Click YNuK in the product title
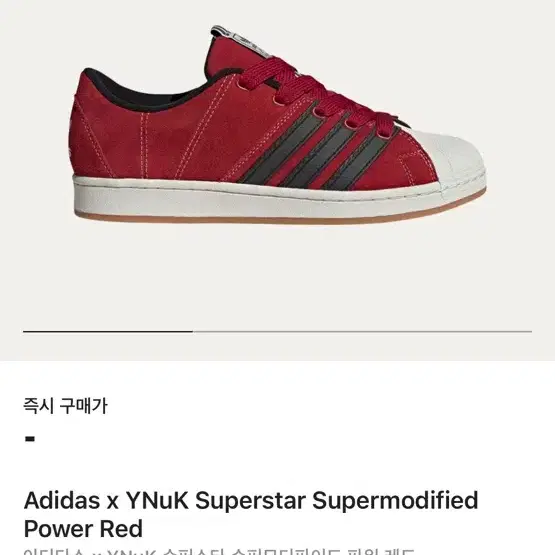Image resolution: width=555 pixels, height=555 pixels. tap(158, 500)
